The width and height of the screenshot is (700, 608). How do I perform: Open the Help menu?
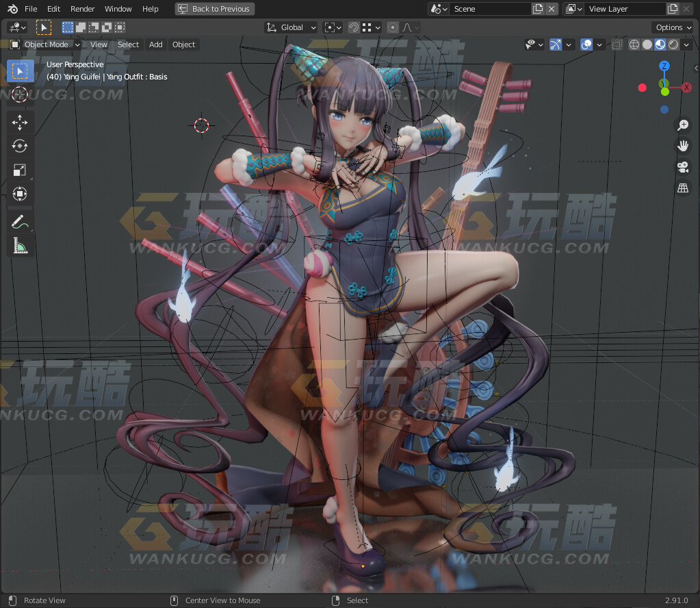150,9
